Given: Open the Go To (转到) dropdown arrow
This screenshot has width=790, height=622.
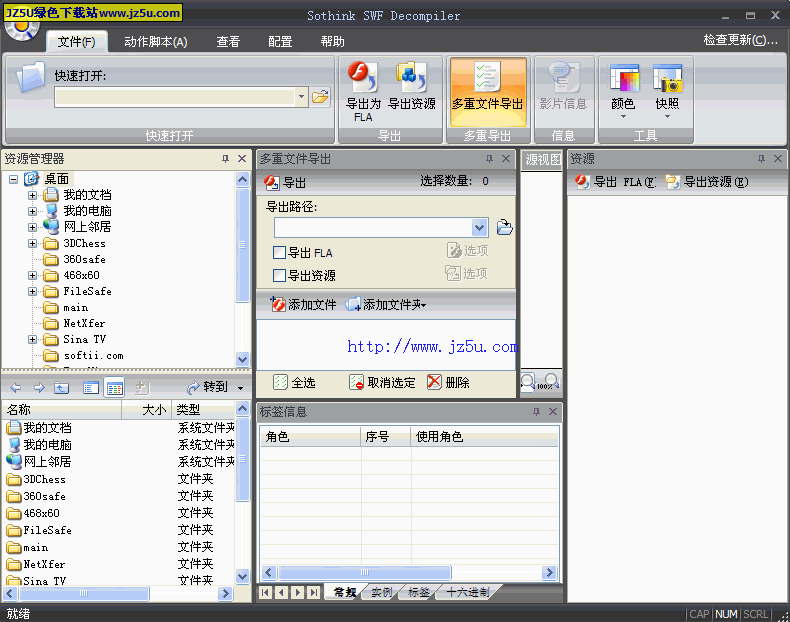Looking at the screenshot, I should tap(240, 388).
